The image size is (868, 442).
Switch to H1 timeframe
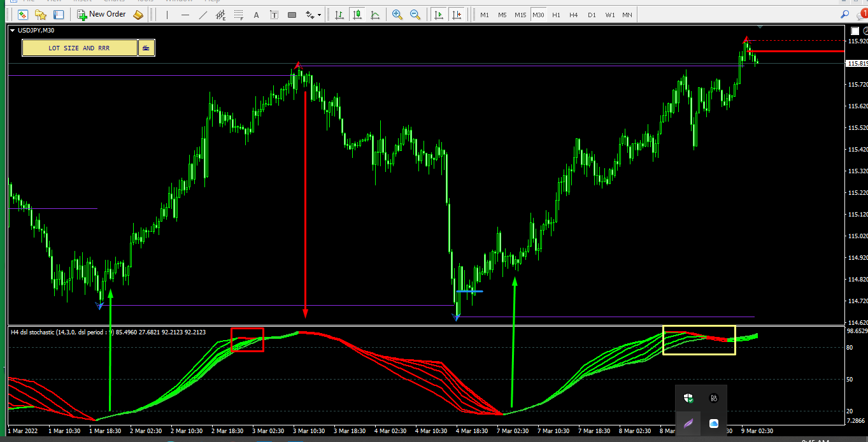click(556, 15)
